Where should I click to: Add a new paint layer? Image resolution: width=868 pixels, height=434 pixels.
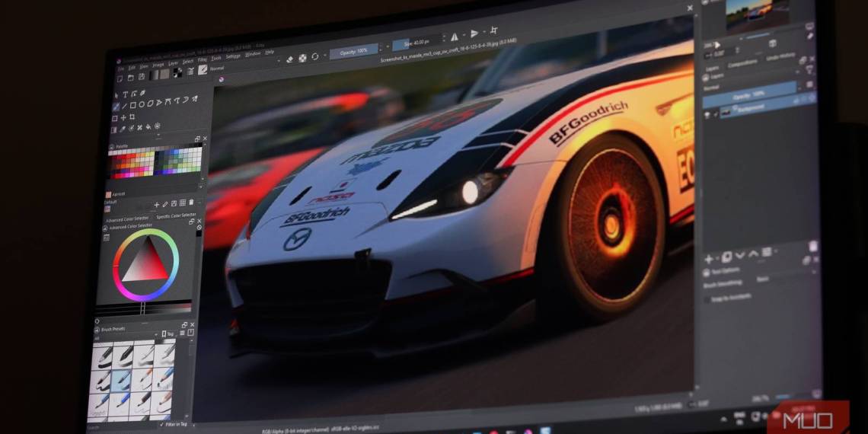pyautogui.click(x=709, y=259)
